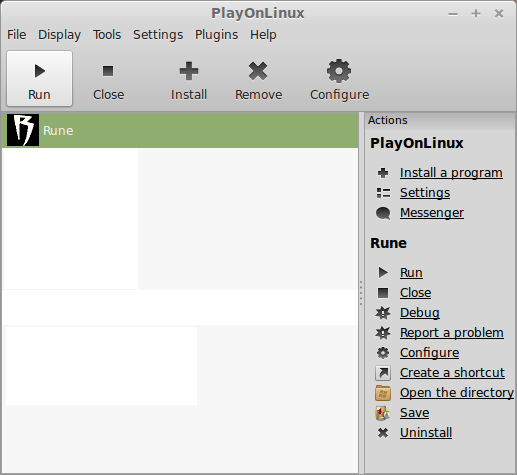Screen dimensions: 517x475
Task: Click the Report a problem link
Action: 452,333
